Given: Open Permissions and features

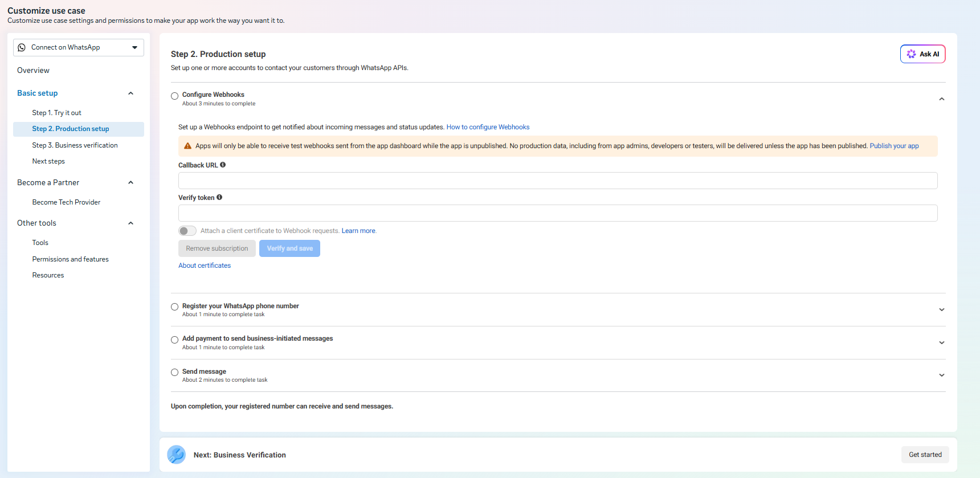Looking at the screenshot, I should 71,259.
